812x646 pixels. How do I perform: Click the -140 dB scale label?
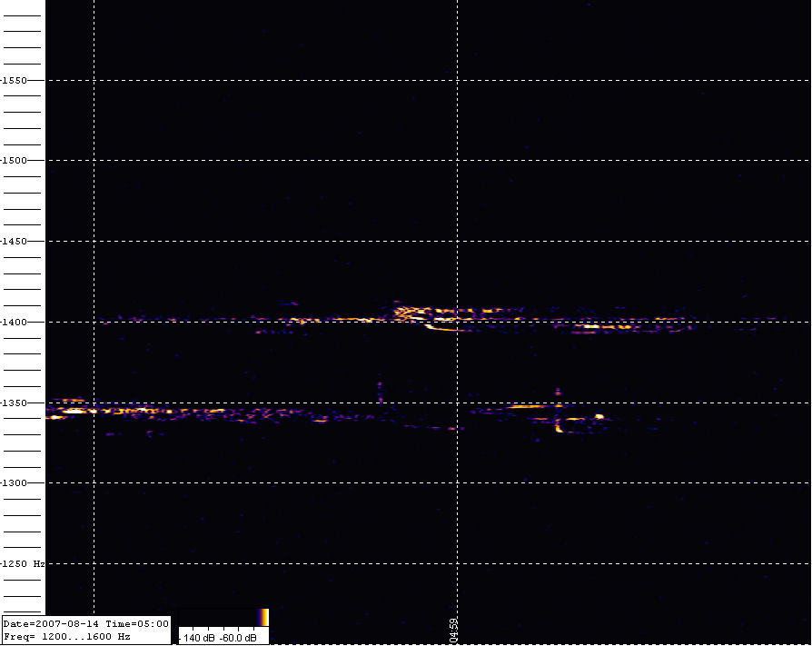(197, 638)
